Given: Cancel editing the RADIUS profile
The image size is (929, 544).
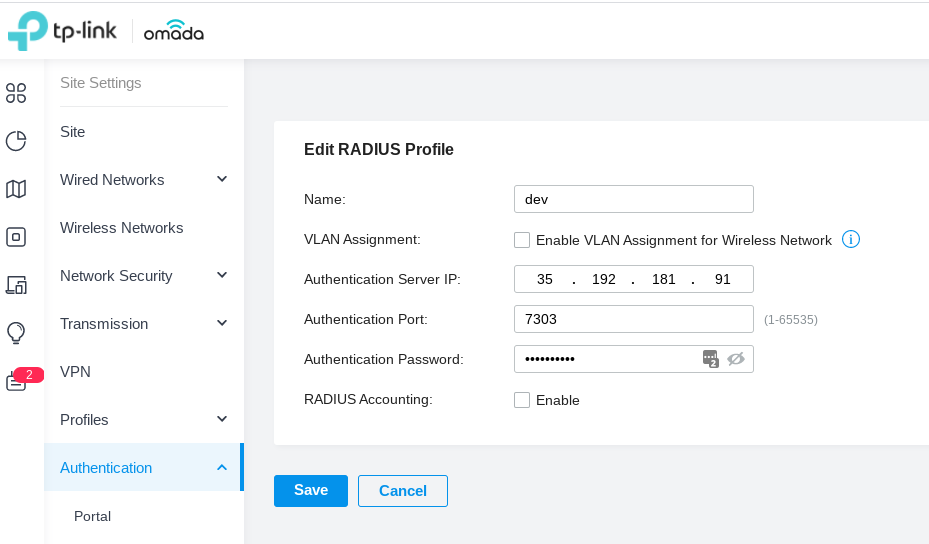Looking at the screenshot, I should [x=403, y=491].
